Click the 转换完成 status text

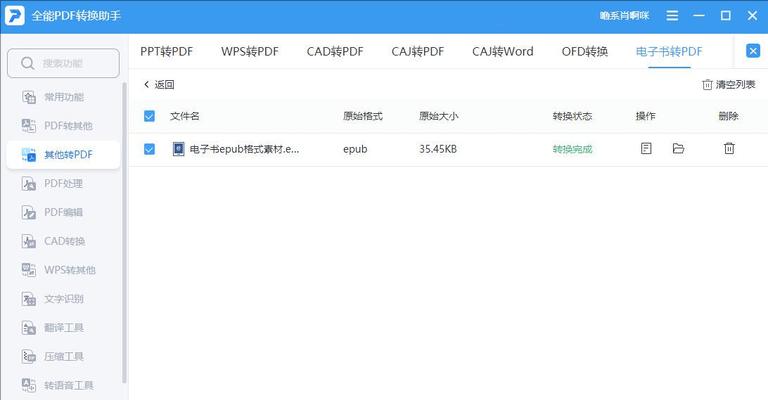tap(572, 149)
